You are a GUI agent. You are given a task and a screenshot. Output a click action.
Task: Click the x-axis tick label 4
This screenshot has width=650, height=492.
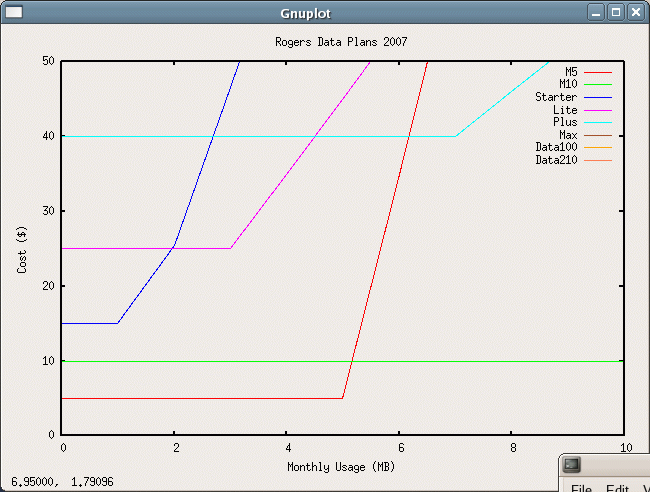tap(288, 448)
